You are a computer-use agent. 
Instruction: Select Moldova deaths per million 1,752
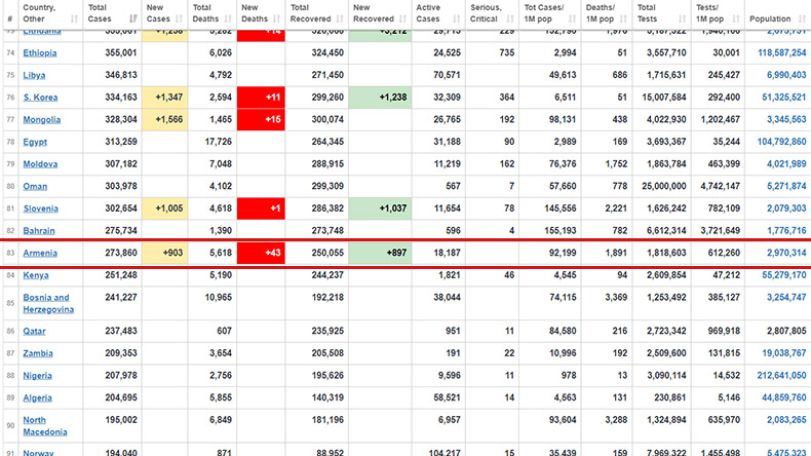click(616, 164)
